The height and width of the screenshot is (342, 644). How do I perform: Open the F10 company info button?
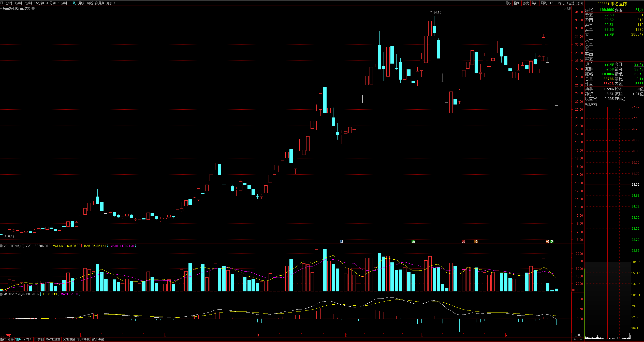coord(553,3)
